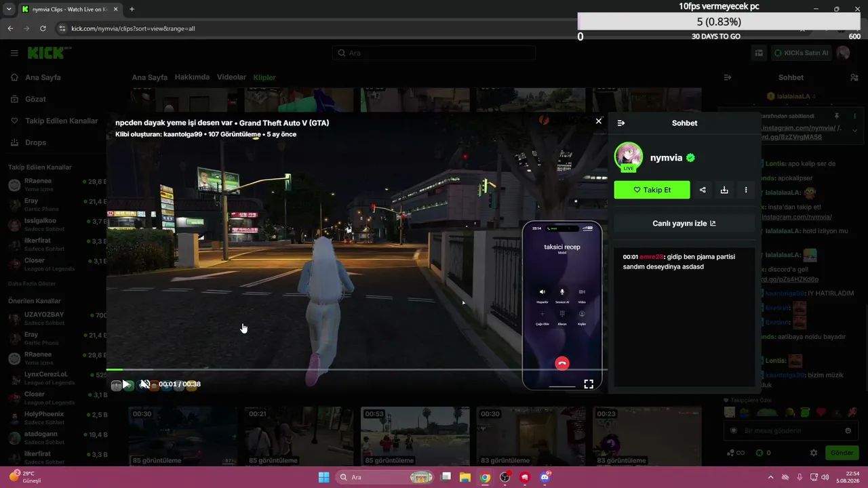This screenshot has width=868, height=488.
Task: Open chat user list icon
Action: click(x=854, y=77)
